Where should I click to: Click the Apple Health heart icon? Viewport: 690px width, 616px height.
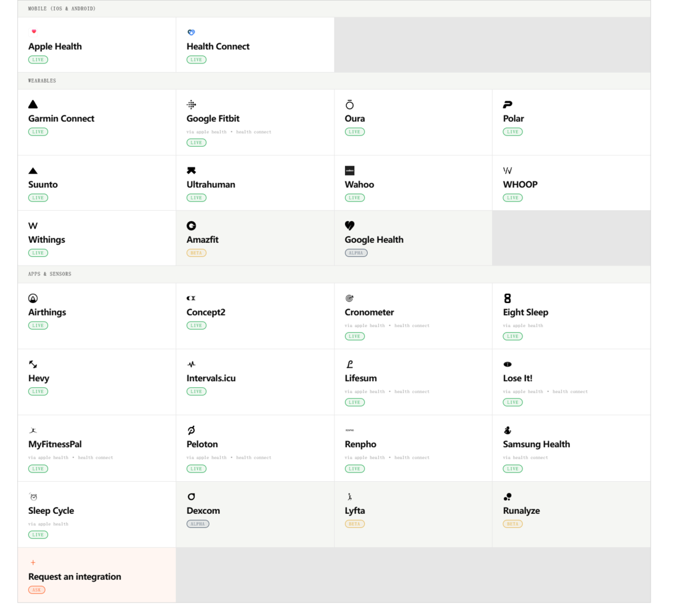[34, 31]
